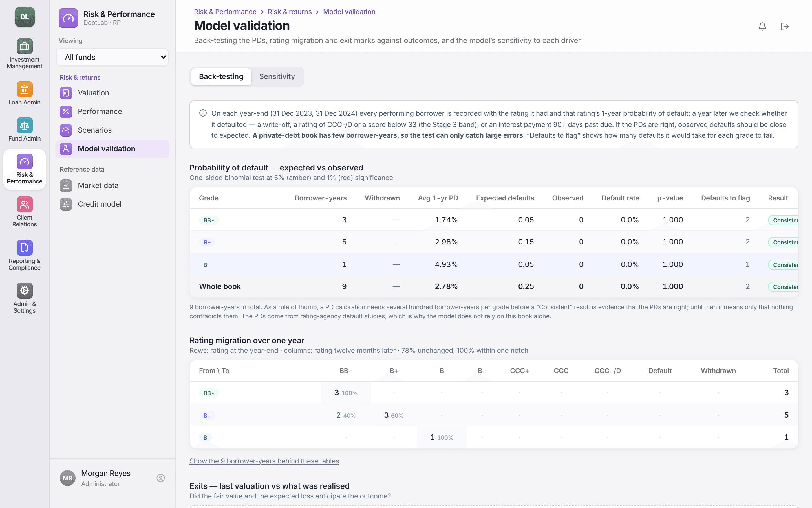The image size is (812, 508).
Task: Click Avg 1-yr PD value 2.98%
Action: (x=446, y=242)
